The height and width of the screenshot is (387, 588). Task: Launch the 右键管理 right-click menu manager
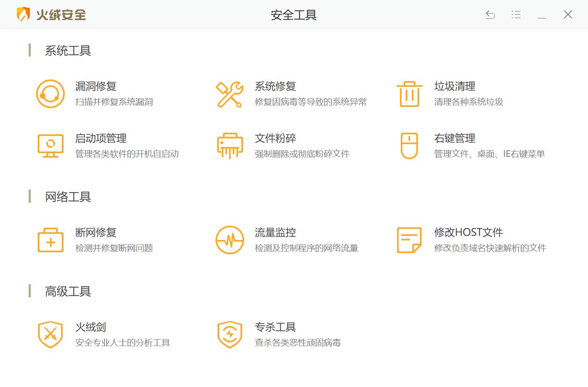[x=454, y=138]
